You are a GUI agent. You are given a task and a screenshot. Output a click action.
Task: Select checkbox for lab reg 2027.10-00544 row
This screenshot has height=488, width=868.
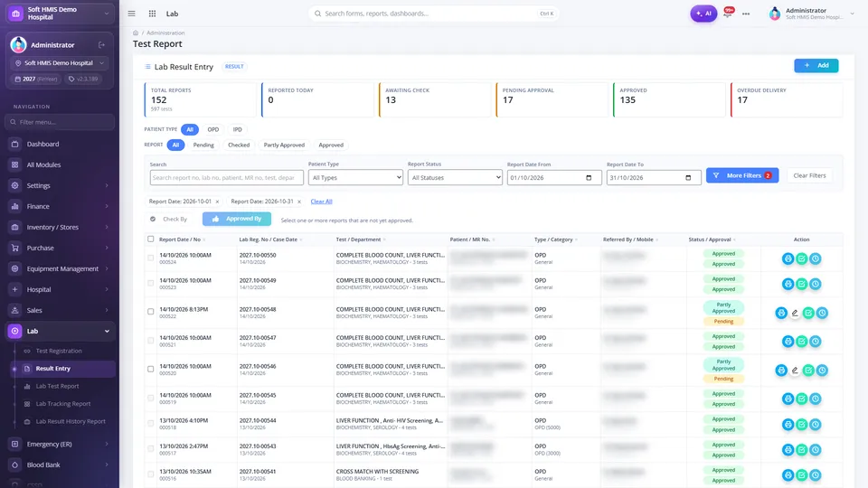tap(151, 423)
